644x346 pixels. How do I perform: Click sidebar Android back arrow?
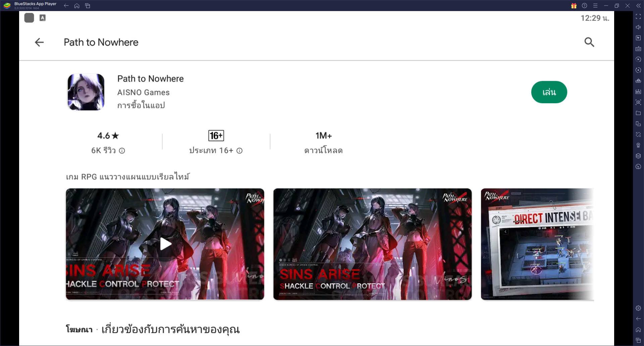tap(638, 319)
